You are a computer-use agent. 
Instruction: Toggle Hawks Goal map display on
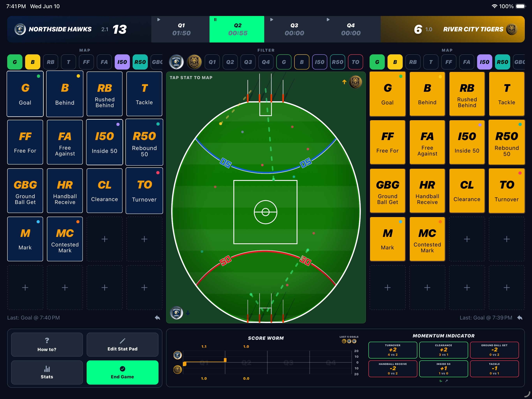tap(15, 62)
